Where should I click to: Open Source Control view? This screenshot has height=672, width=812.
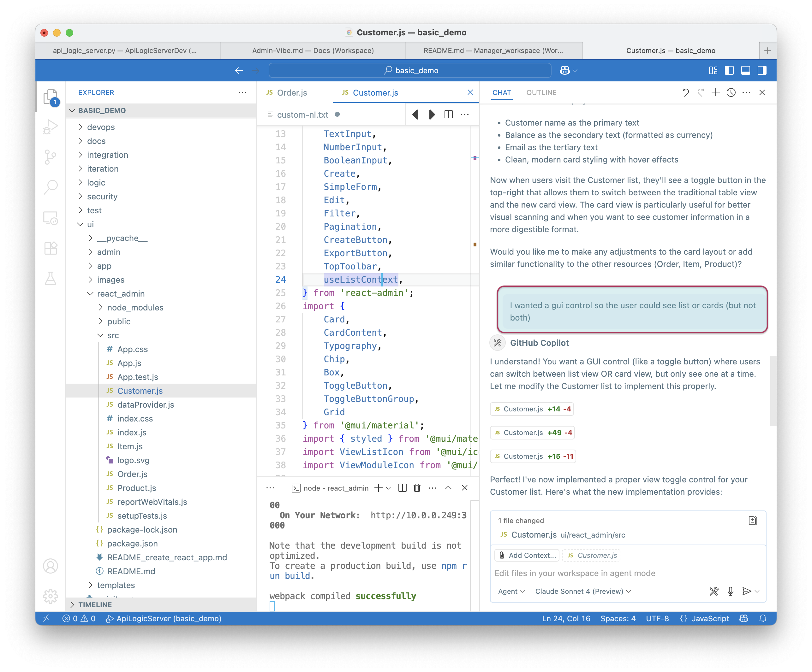click(50, 157)
